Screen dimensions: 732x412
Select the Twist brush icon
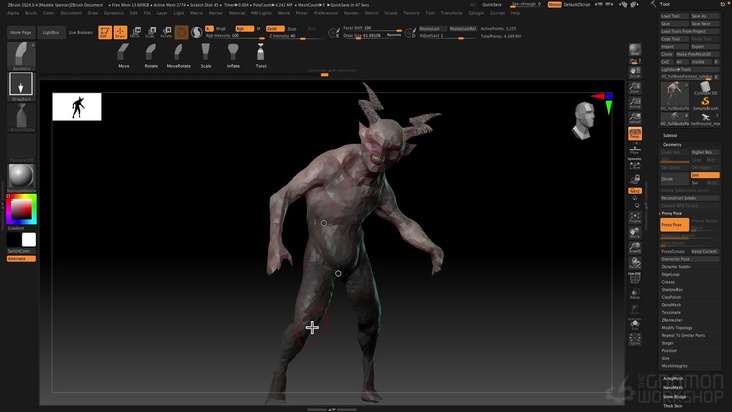tap(261, 56)
